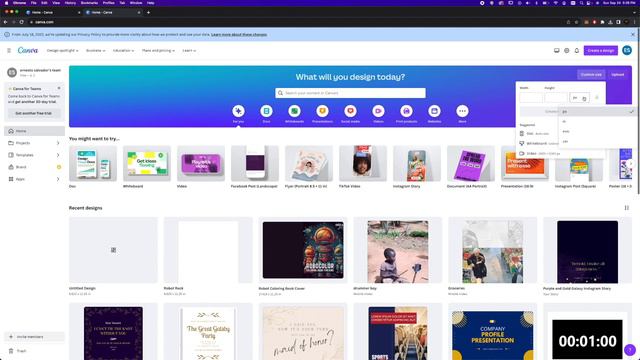Open the File menu in macOS menu bar

click(33, 3)
